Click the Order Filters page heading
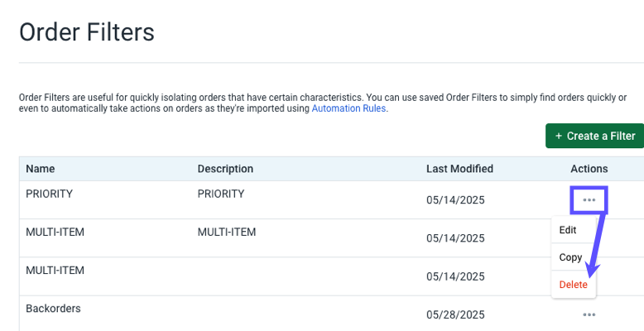The width and height of the screenshot is (644, 331). point(87,32)
